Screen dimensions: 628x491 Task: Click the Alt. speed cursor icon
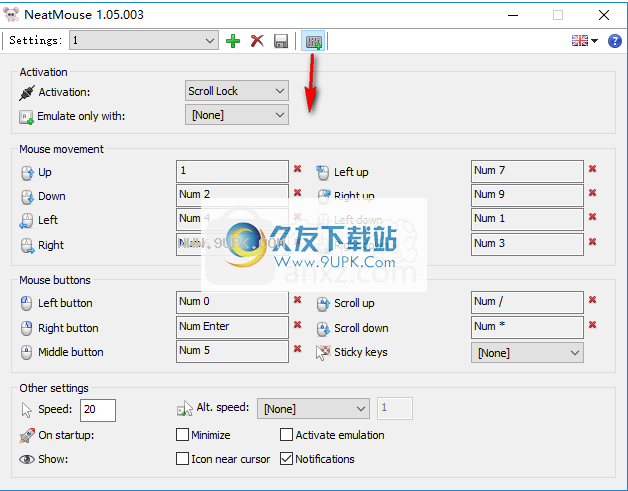coord(185,409)
